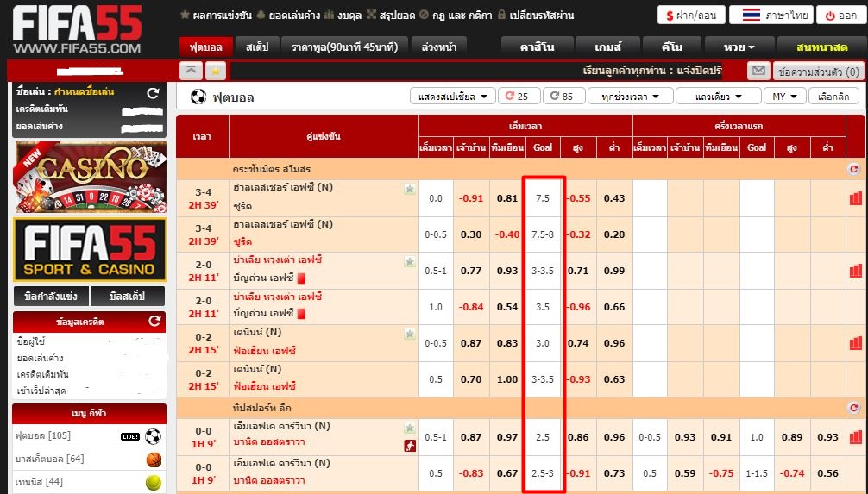The height and width of the screenshot is (494, 868).
Task: Click the กำหนดชื่อเล่น set nickname link
Action: click(x=84, y=91)
